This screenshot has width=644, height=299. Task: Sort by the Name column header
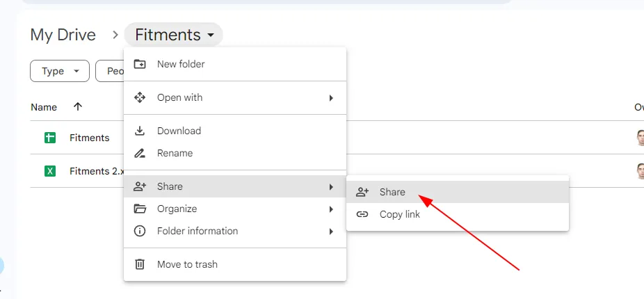pyautogui.click(x=44, y=107)
